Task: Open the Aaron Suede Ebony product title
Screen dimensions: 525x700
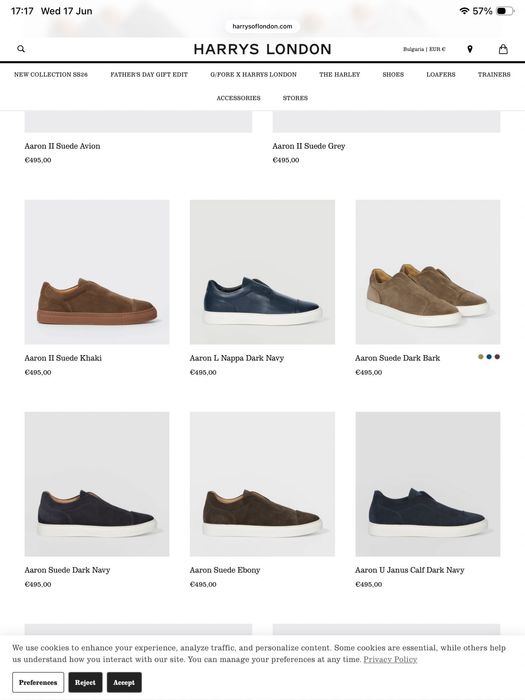Action: pos(225,570)
